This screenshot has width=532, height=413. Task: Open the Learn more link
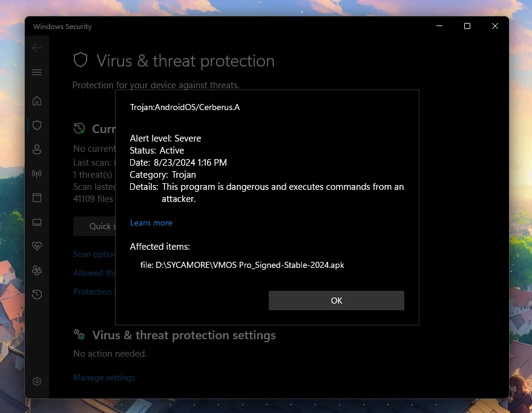(151, 223)
